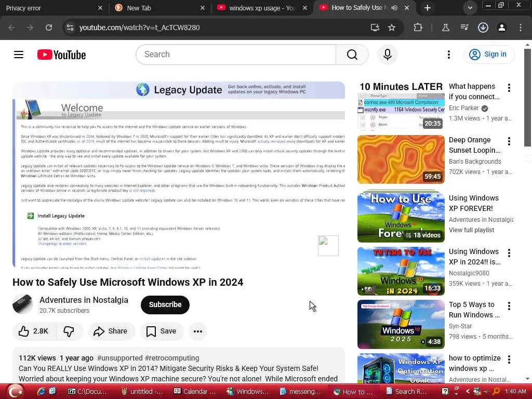Open the extensions puzzle icon
This screenshot has width=532, height=399.
(418, 28)
